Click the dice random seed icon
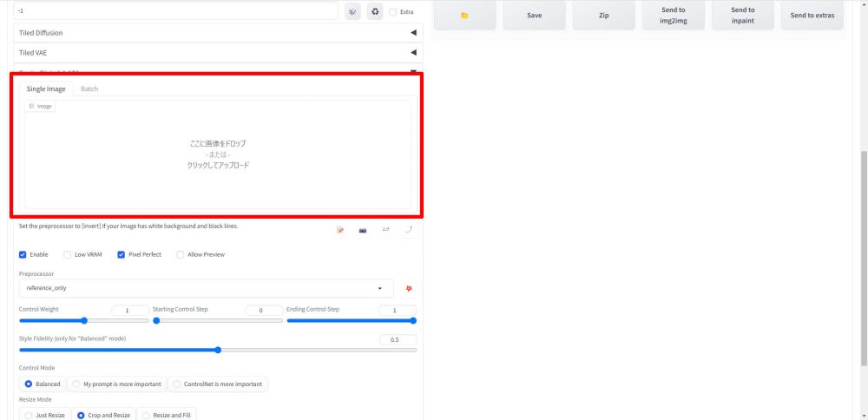 click(353, 11)
